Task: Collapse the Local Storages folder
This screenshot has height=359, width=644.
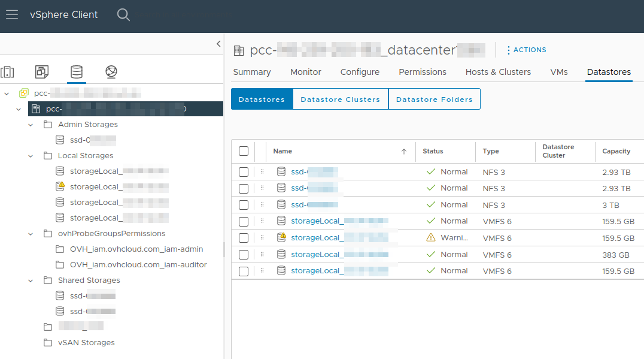Action: [29, 155]
